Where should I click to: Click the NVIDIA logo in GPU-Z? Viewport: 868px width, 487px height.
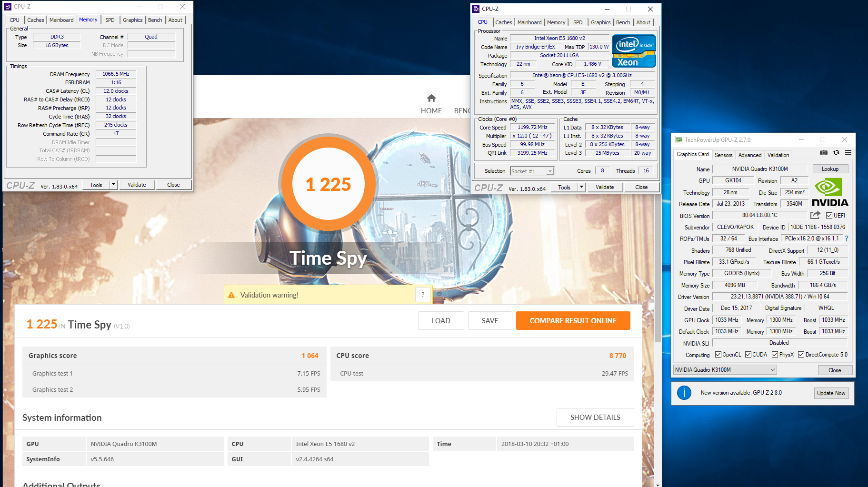(x=830, y=192)
